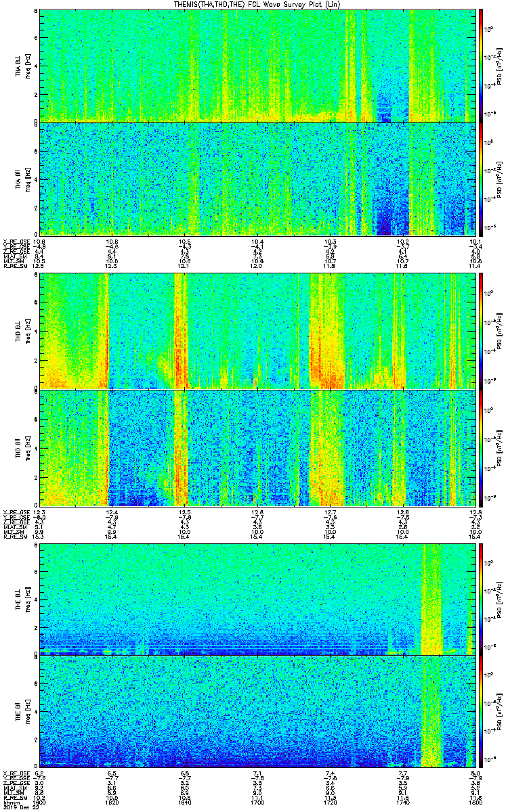Screen dimensions: 508x812
Task: Click the THA B∥ PSD color bar
Action: click(x=482, y=179)
